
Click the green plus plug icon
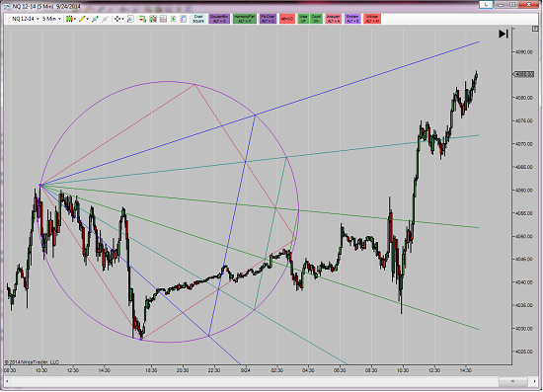pos(95,19)
